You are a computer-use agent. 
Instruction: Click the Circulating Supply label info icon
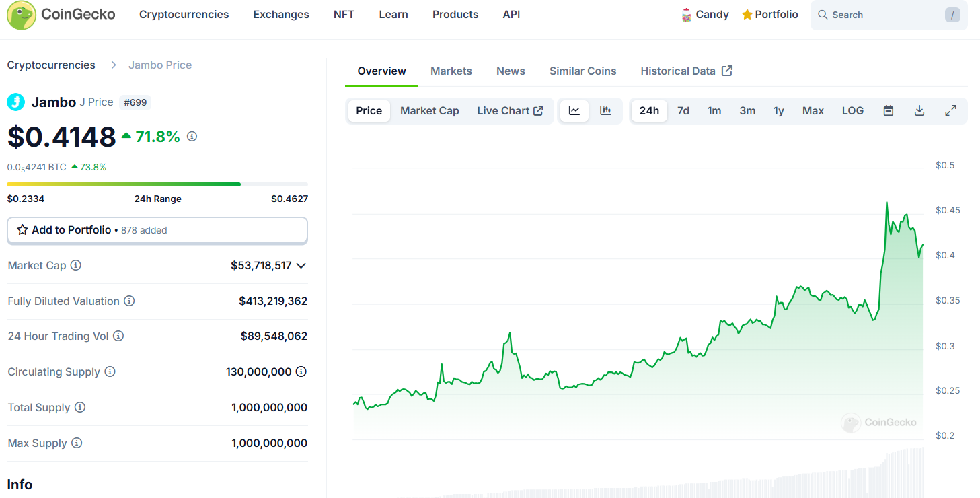tap(110, 372)
